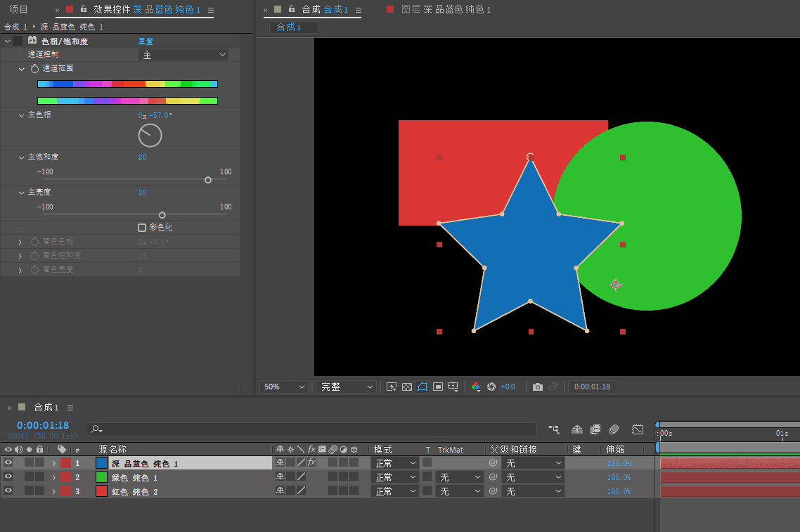Click the 主亮度 value 30

142,193
